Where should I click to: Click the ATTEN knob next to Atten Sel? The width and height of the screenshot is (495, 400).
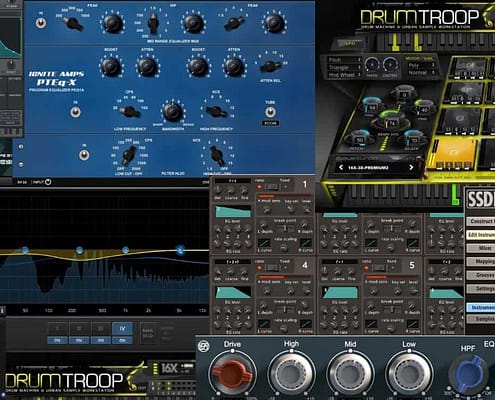tap(234, 66)
